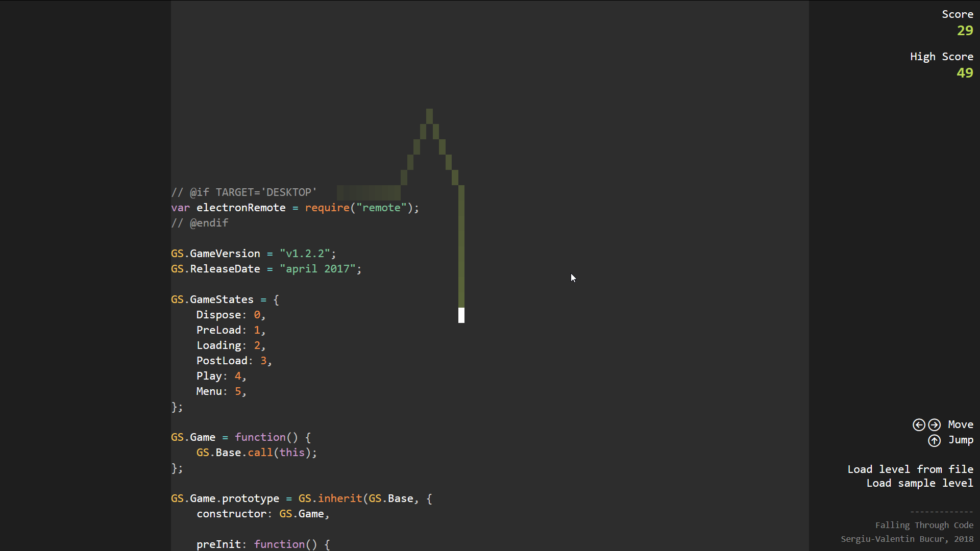The image size is (980, 551).
Task: Click the vertical falling trail line
Action: 461,245
